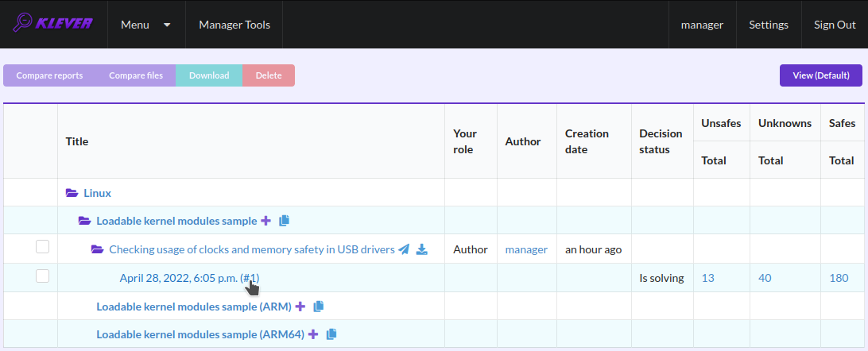The width and height of the screenshot is (868, 351).
Task: Open the manager author link
Action: pos(526,249)
